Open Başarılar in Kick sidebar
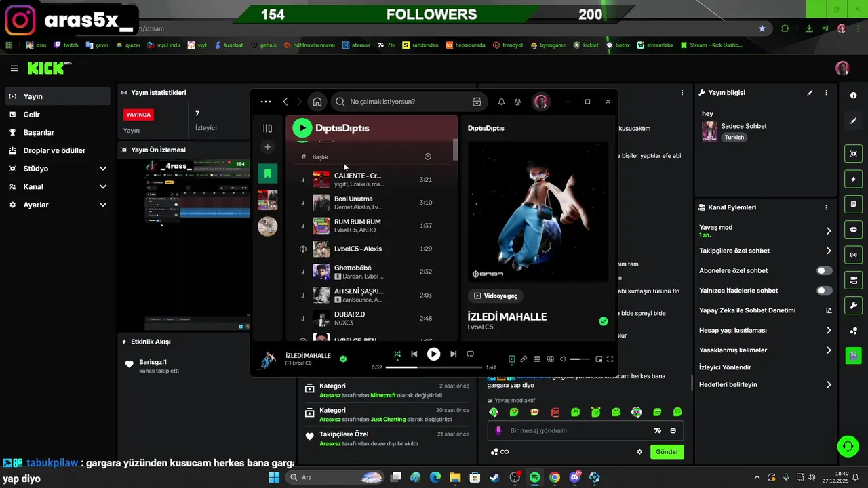 point(57,133)
